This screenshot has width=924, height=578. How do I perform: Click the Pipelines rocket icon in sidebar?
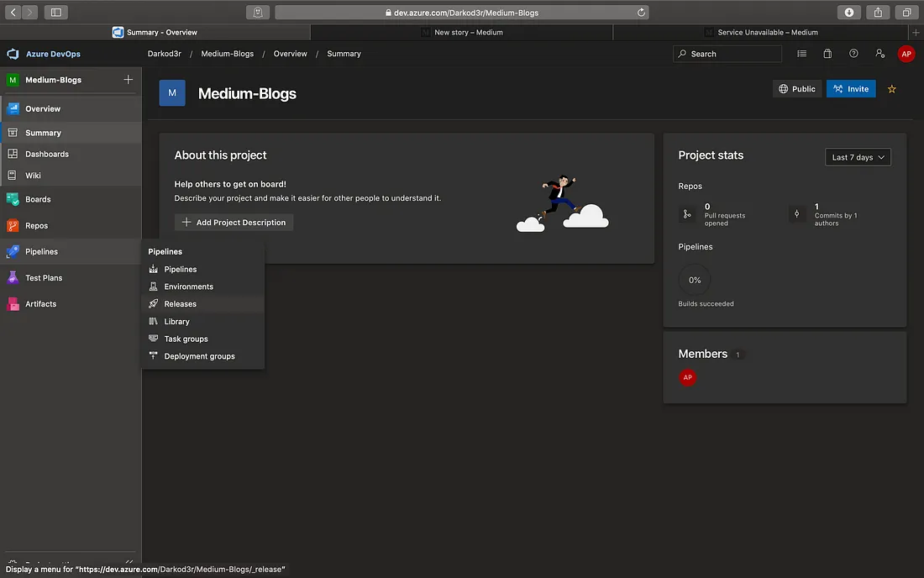[13, 251]
